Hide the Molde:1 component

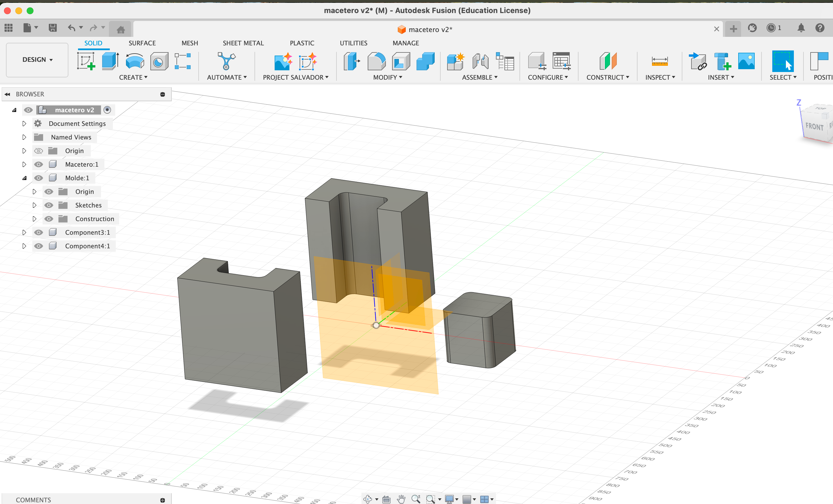pyautogui.click(x=39, y=178)
